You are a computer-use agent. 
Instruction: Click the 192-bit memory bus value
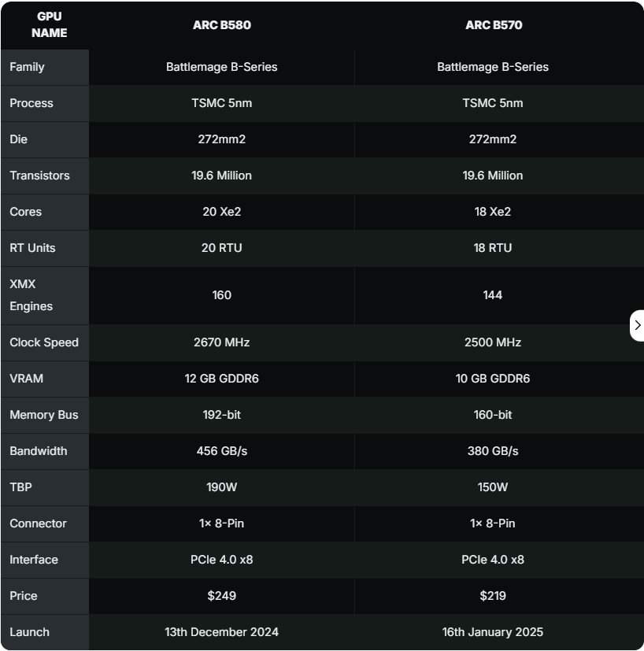pos(222,414)
